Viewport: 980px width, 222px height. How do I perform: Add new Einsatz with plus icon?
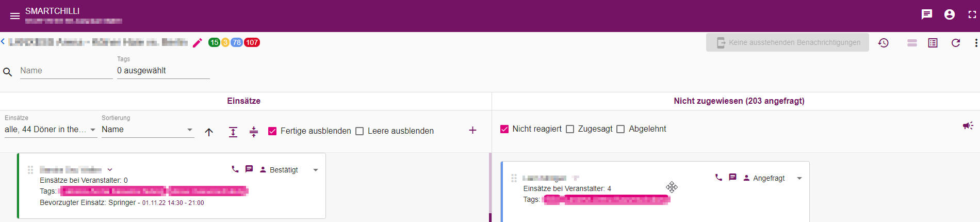click(472, 130)
